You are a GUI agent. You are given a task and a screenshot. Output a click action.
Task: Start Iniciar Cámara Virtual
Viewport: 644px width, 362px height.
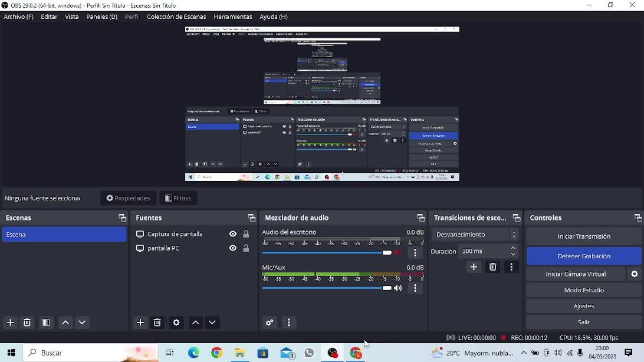coord(576,274)
